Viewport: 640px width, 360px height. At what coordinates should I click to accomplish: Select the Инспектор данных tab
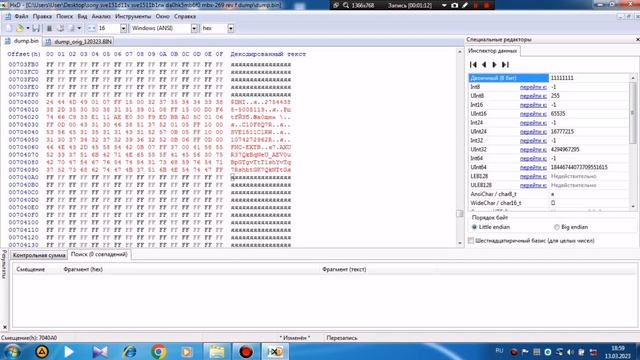[493, 51]
